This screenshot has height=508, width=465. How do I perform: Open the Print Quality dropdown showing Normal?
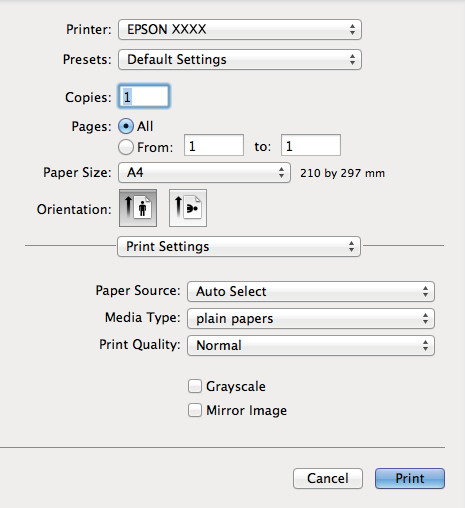coord(311,345)
